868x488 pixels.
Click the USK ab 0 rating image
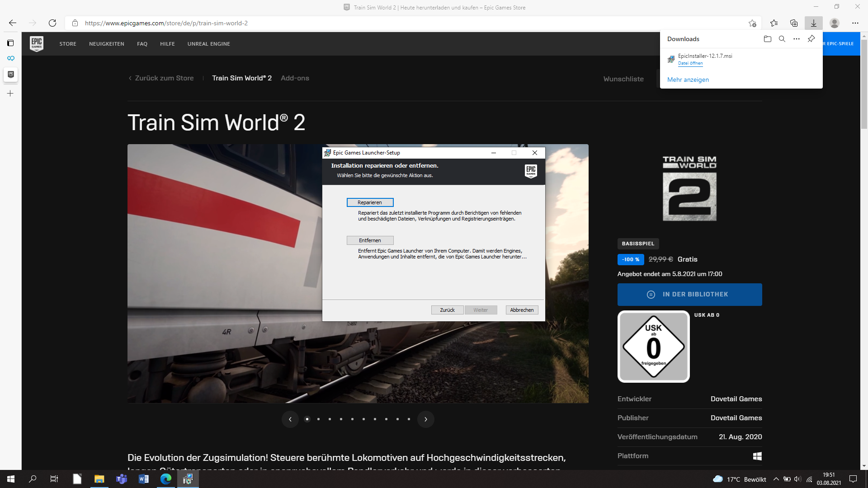pos(653,347)
